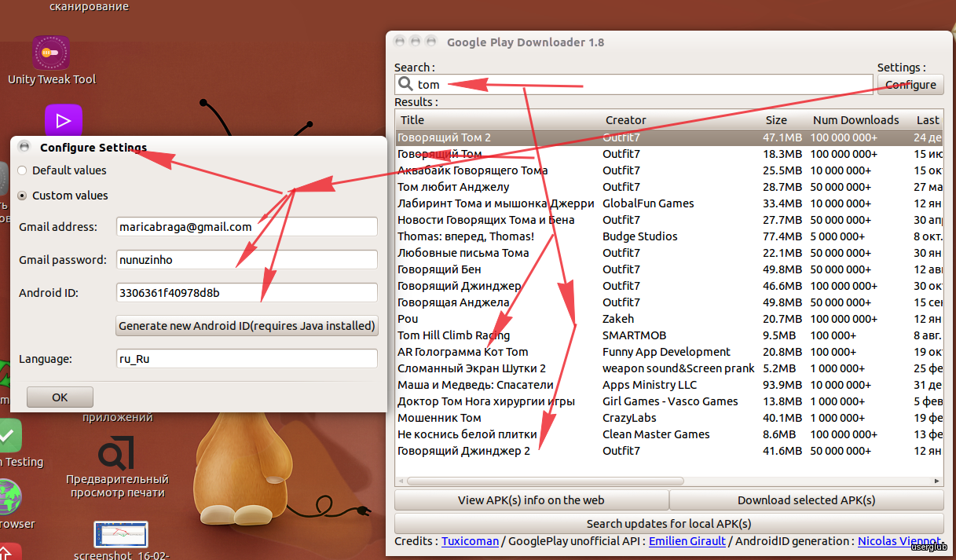Viewport: 956px width, 560px height.
Task: Select the 'Сломанный Экран Шутки 2' result
Action: tap(669, 368)
